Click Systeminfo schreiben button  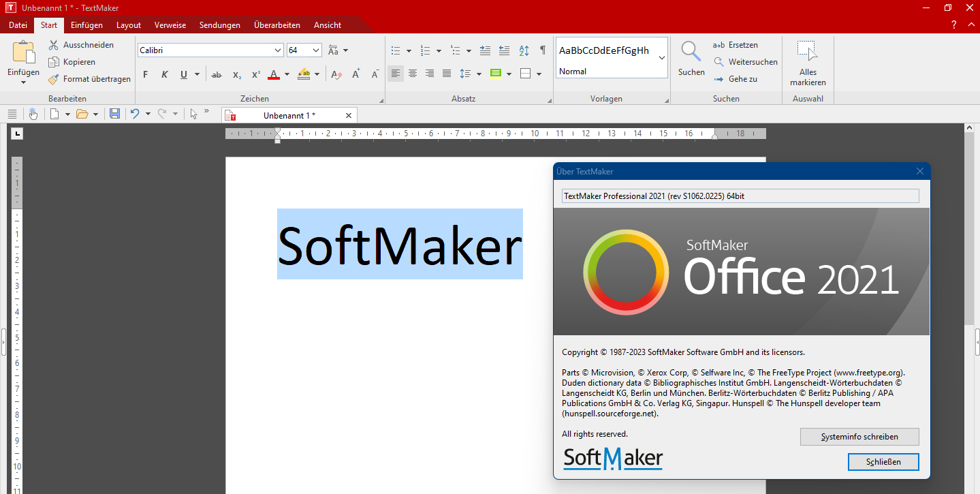[x=859, y=437]
